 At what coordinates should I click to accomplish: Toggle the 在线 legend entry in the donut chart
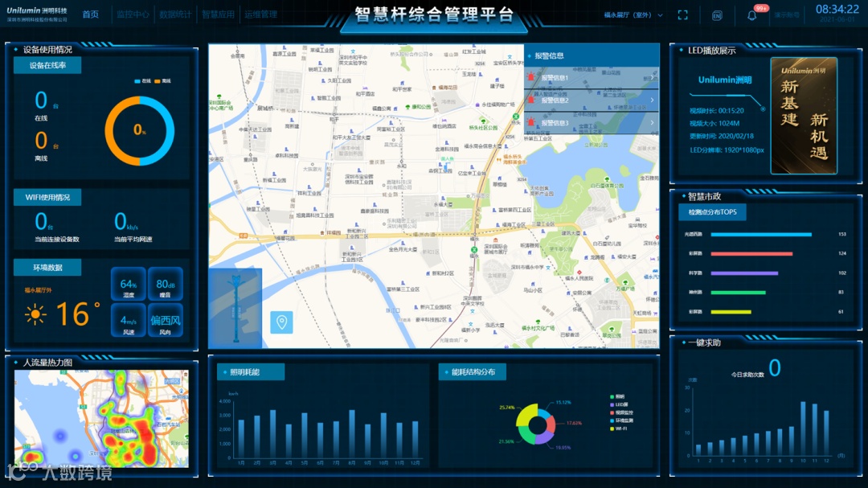pos(143,81)
